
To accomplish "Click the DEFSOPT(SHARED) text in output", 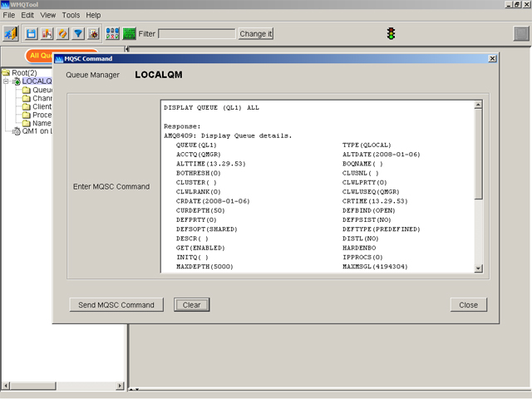I will coord(207,229).
